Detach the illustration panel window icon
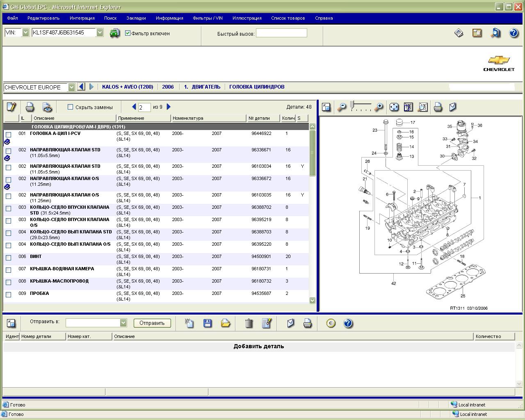 326,107
